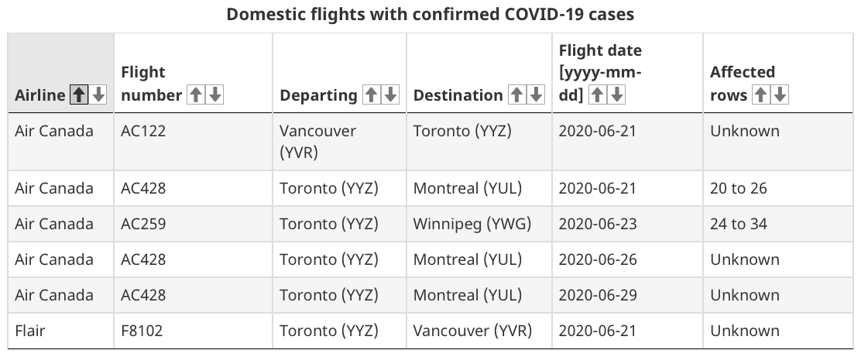Sort Destination column descending

pos(536,94)
